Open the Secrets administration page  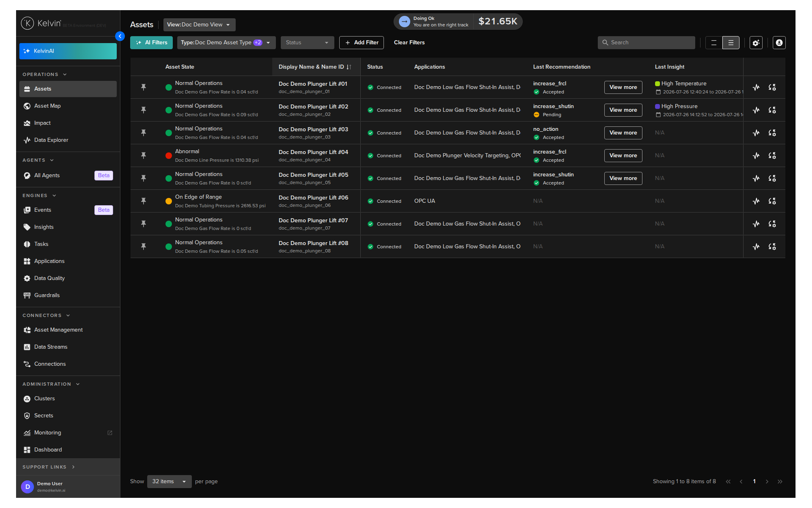(68, 415)
